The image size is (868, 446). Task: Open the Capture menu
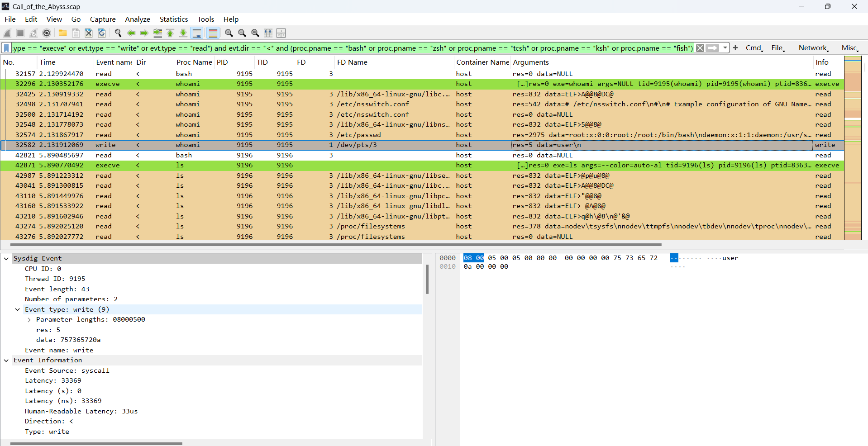click(x=103, y=19)
